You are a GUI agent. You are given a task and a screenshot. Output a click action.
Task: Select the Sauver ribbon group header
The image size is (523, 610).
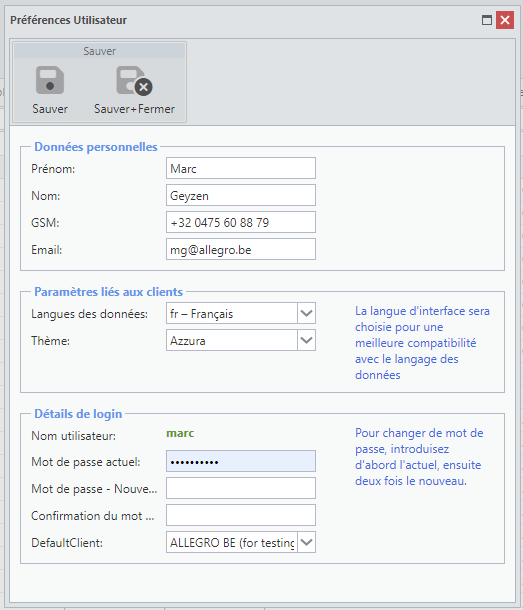[100, 51]
